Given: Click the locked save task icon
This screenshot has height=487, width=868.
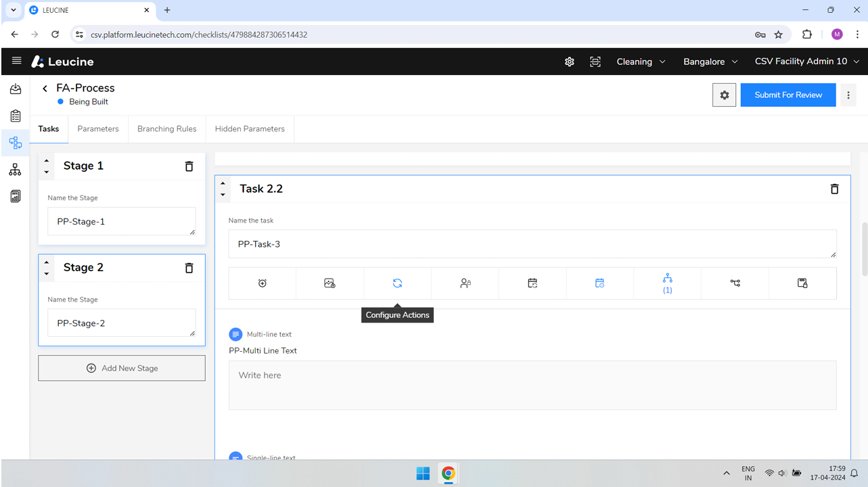Looking at the screenshot, I should (802, 283).
